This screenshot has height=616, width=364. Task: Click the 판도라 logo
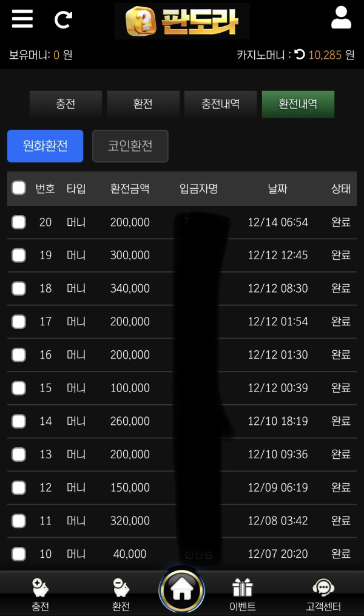tap(182, 22)
